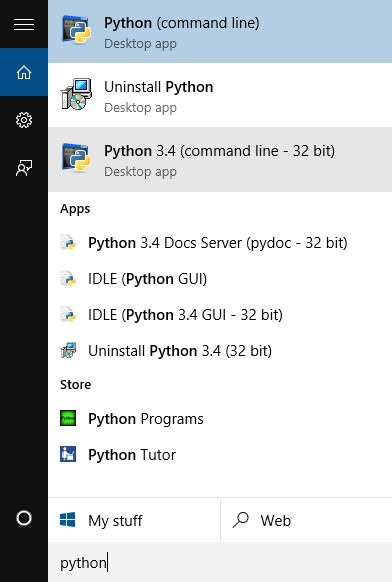The width and height of the screenshot is (392, 582).
Task: Search the Web for python
Action: tap(307, 520)
